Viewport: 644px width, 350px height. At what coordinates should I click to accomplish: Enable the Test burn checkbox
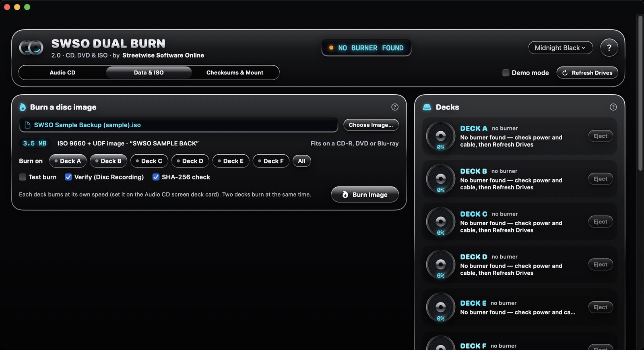[x=23, y=177]
